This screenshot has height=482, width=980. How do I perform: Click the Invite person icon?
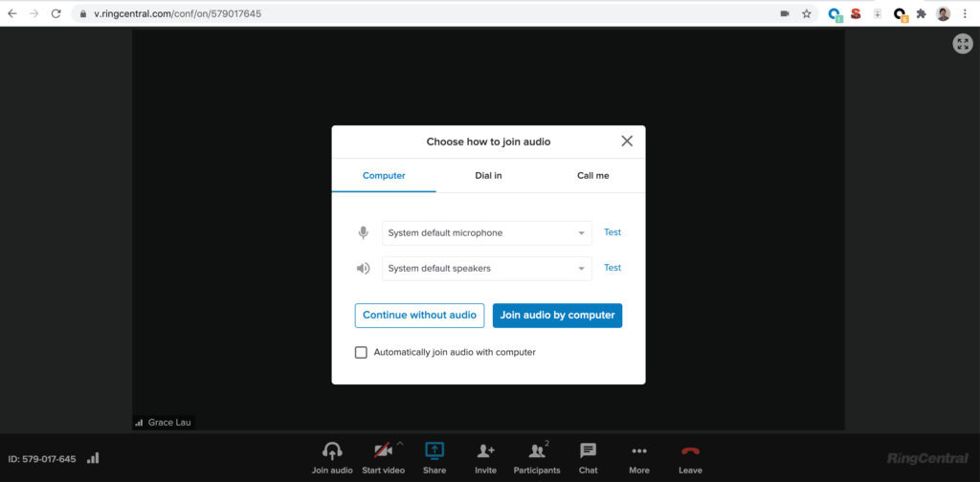tap(485, 451)
